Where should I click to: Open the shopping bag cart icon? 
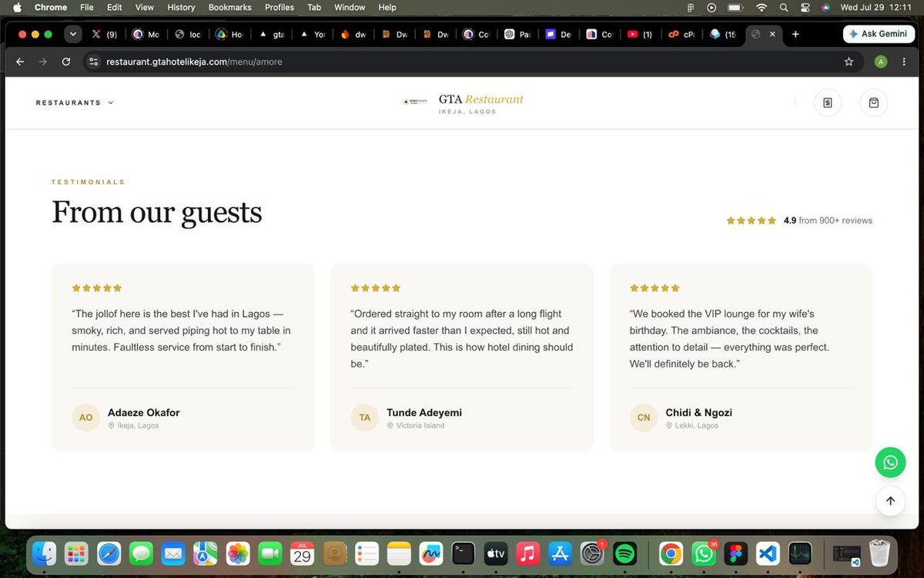[874, 102]
